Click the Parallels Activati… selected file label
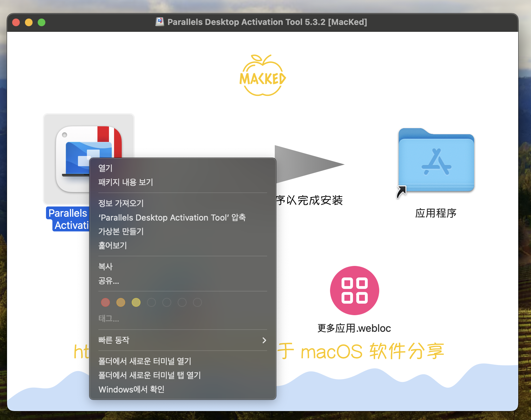Screen dimensions: 531x420 pyautogui.click(x=68, y=219)
